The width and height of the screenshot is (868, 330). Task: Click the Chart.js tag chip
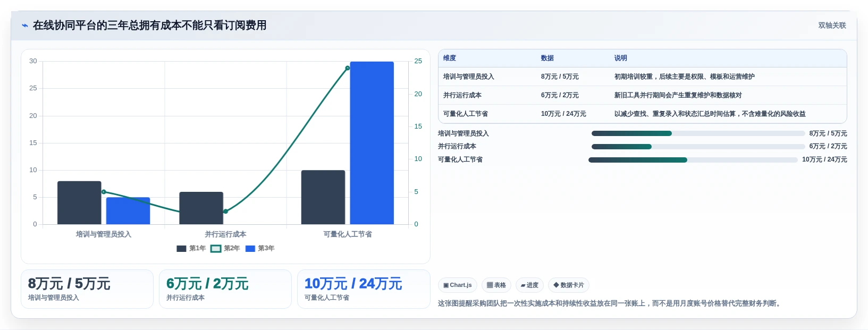tap(458, 285)
